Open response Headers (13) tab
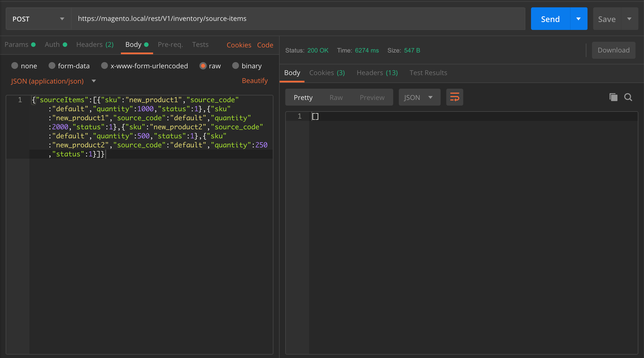This screenshot has height=358, width=644. click(x=377, y=73)
